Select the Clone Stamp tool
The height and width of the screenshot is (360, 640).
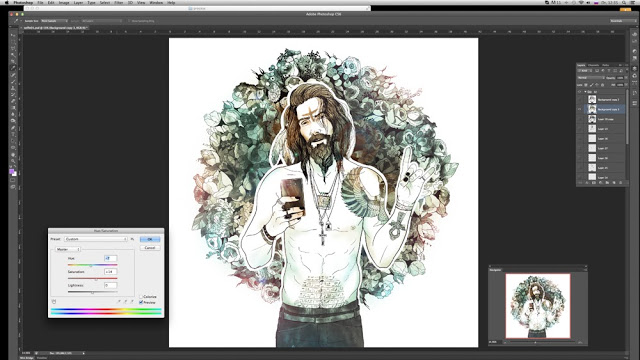(13, 88)
